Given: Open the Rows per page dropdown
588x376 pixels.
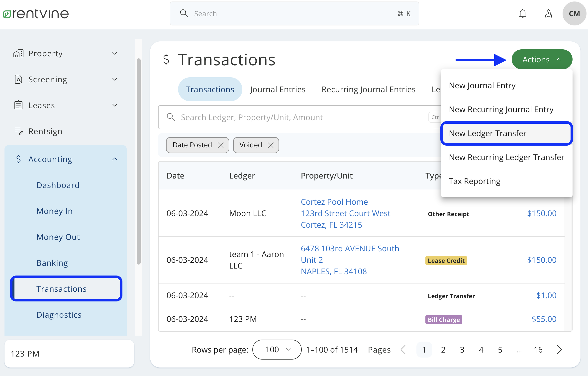Looking at the screenshot, I should coord(277,349).
